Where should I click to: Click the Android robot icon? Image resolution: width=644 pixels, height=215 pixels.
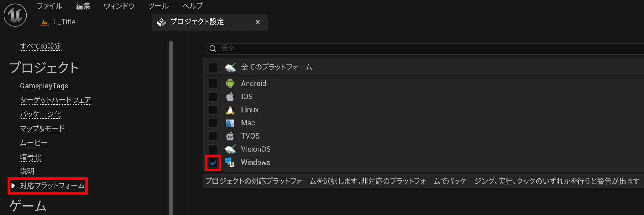pos(230,83)
